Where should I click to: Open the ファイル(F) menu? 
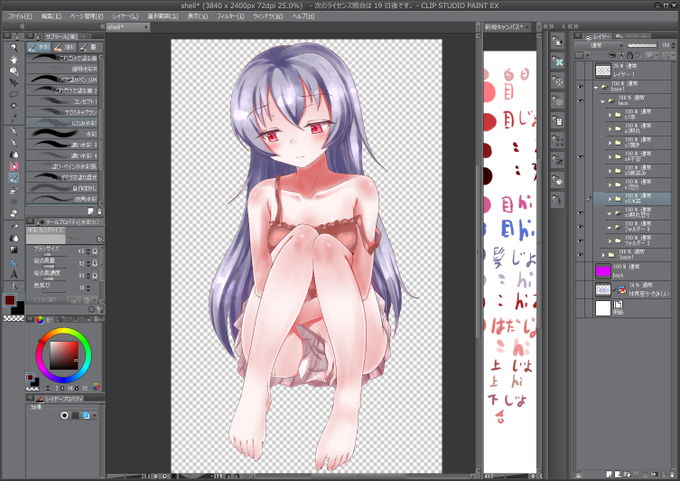(x=20, y=16)
